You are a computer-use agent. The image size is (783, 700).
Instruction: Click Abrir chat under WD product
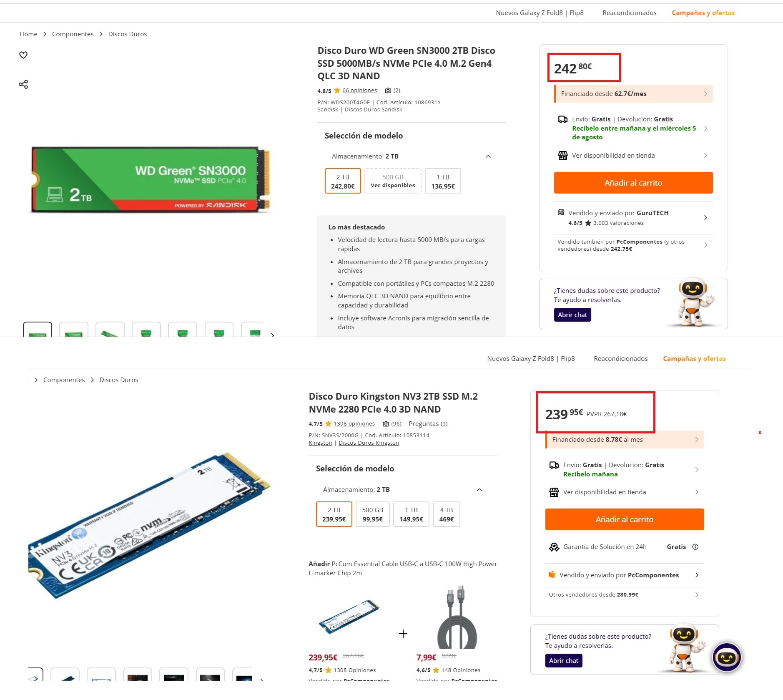click(572, 315)
